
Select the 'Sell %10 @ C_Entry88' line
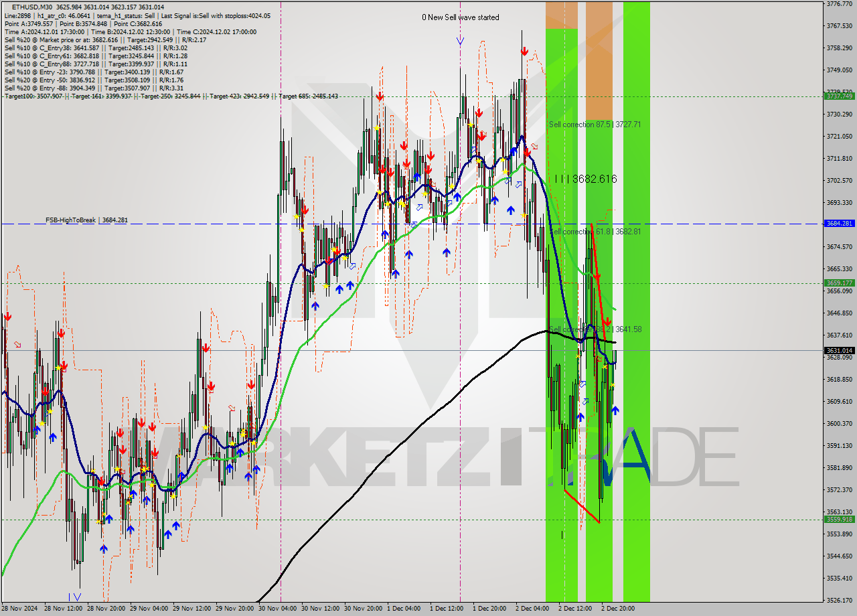coord(96,64)
